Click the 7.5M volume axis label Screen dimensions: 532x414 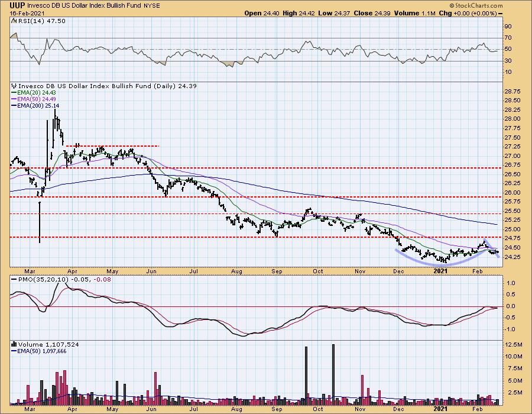point(515,368)
